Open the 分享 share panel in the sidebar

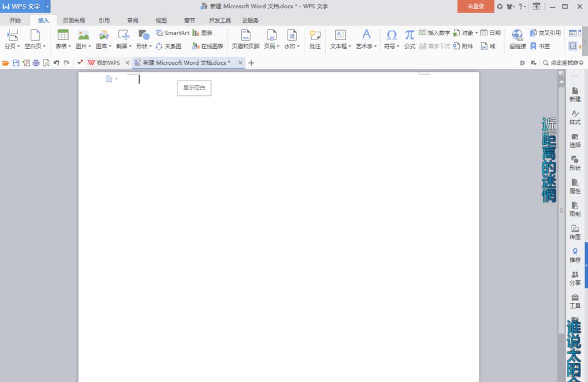[x=574, y=278]
